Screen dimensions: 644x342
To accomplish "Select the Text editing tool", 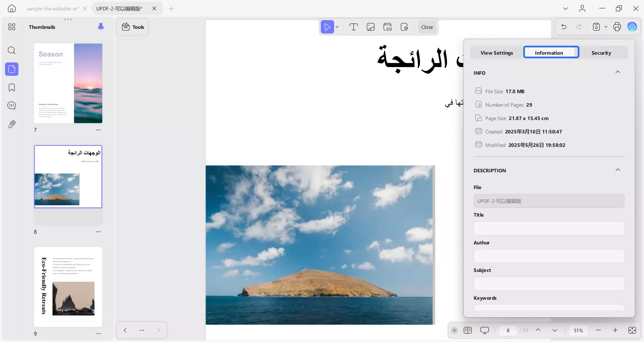I will pos(354,27).
